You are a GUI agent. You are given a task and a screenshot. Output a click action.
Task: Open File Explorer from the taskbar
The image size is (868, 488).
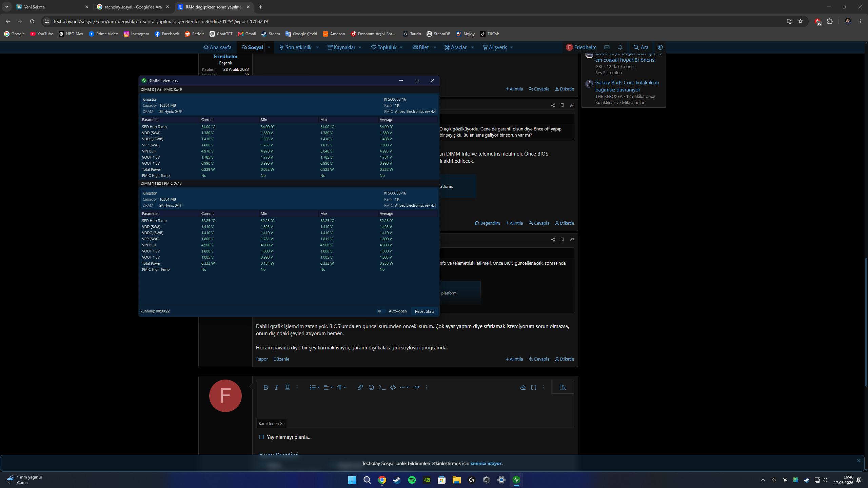click(x=457, y=480)
